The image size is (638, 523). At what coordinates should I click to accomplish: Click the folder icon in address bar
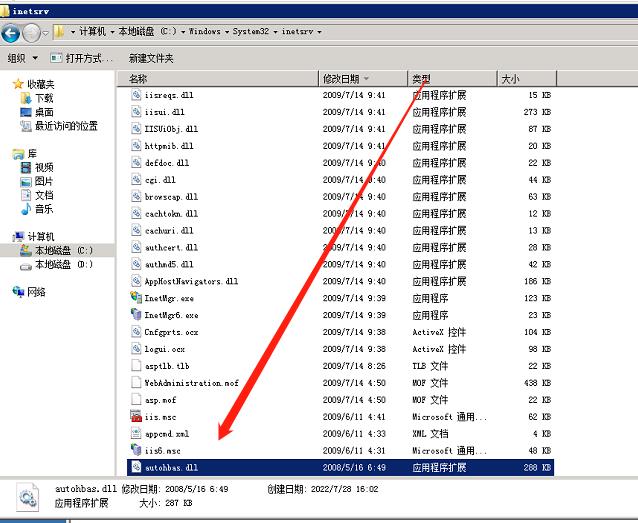coord(59,31)
